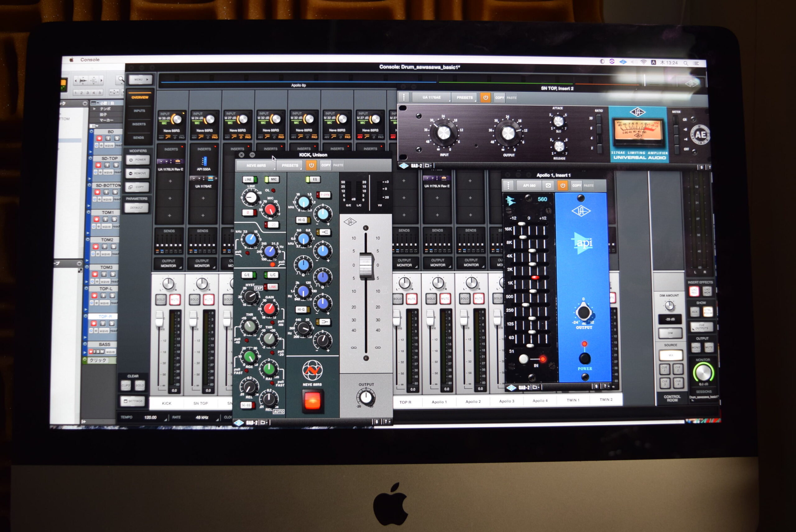Click the DEFAULT parameters button
Viewport: 796px width, 532px height.
pyautogui.click(x=137, y=208)
